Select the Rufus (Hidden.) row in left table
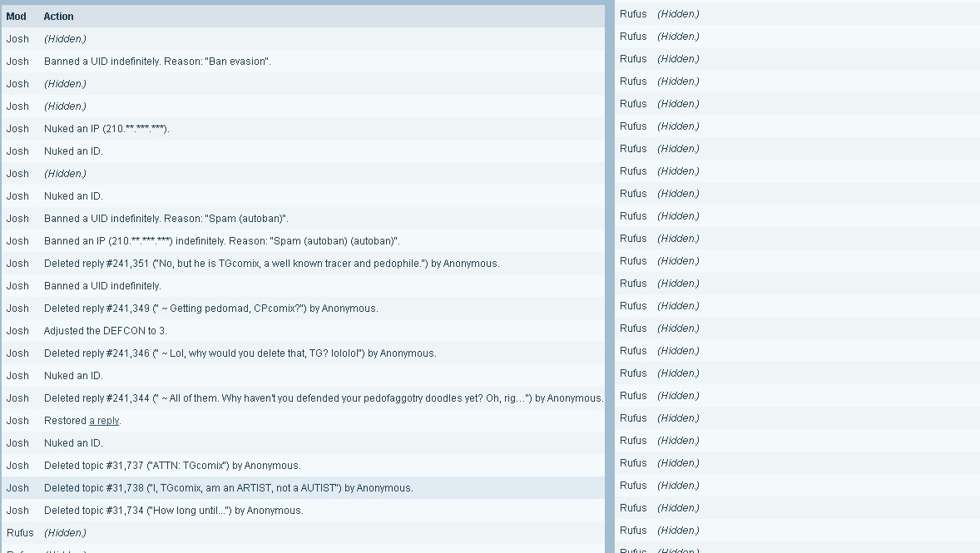This screenshot has height=553, width=980. coord(303,533)
